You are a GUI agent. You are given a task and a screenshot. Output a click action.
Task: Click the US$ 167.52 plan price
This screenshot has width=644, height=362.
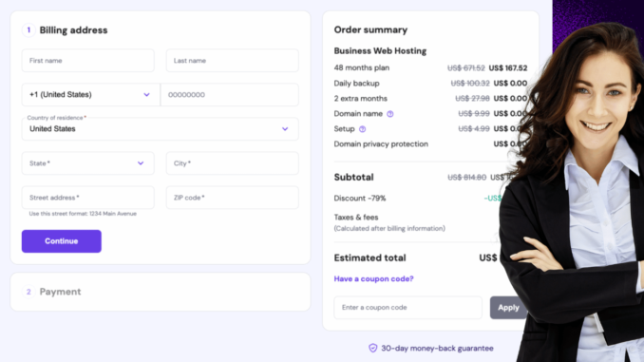[x=508, y=67]
